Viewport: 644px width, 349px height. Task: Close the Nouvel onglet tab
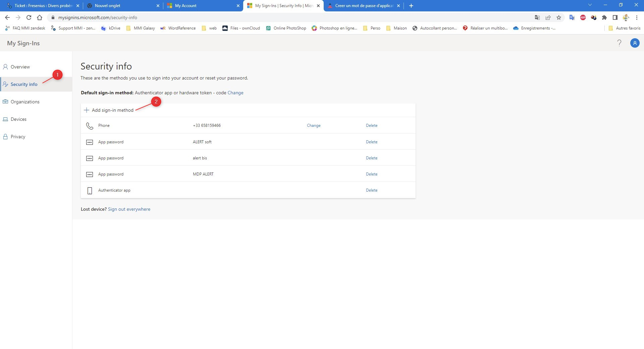click(x=158, y=6)
